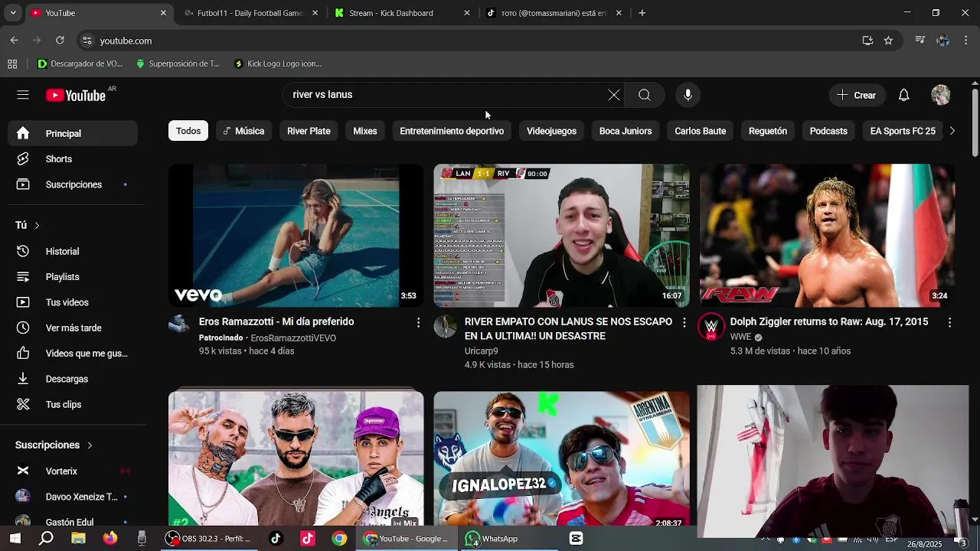The image size is (980, 551).
Task: Select the EA Sports FC 25 chip
Action: click(x=903, y=131)
